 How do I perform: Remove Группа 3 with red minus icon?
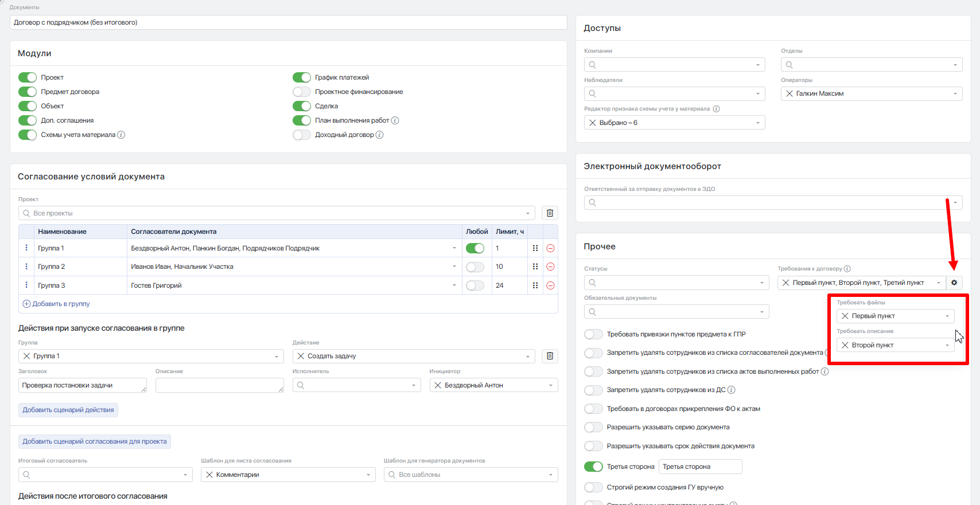[550, 285]
